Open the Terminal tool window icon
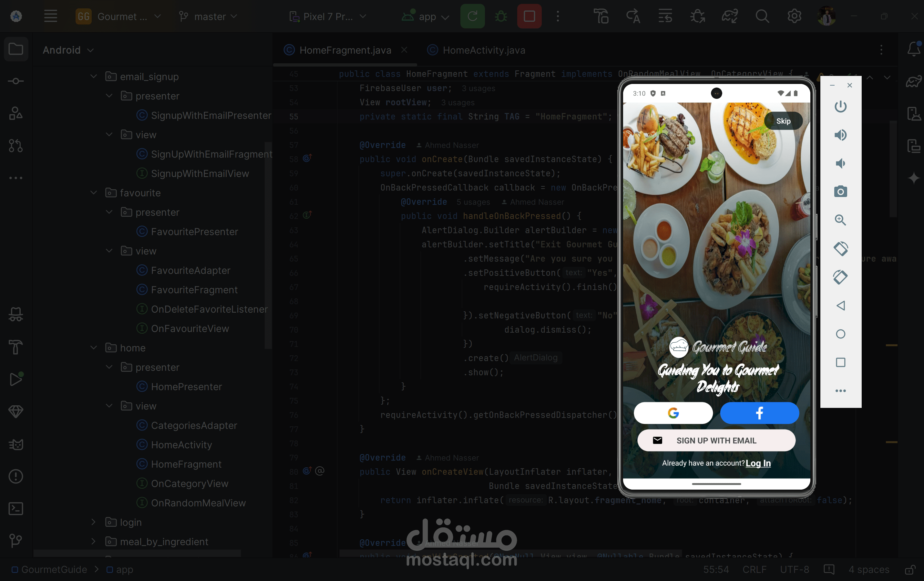The image size is (924, 581). click(x=16, y=508)
